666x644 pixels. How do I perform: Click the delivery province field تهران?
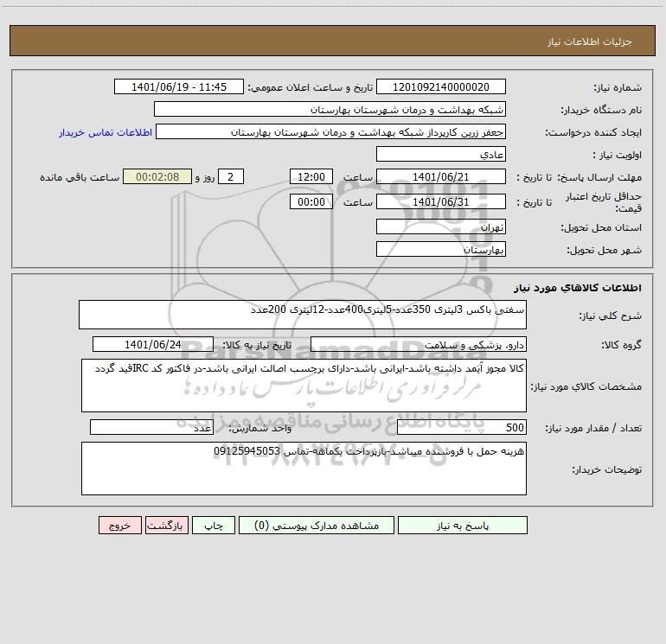pos(441,226)
